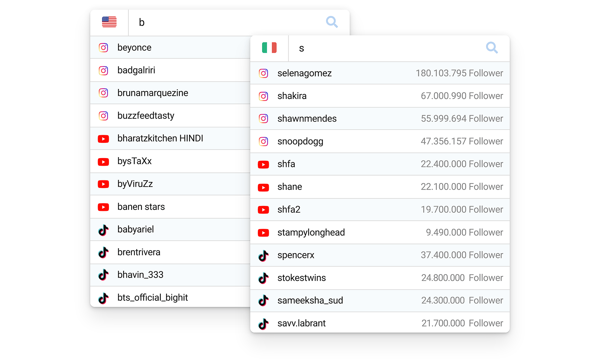
Task: Click the Instagram icon beside selenagomez
Action: [x=263, y=73]
